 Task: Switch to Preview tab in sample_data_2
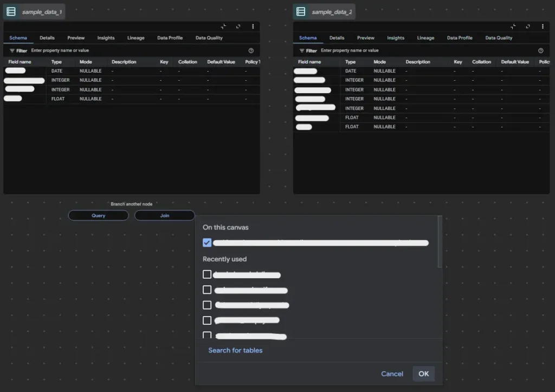[366, 38]
